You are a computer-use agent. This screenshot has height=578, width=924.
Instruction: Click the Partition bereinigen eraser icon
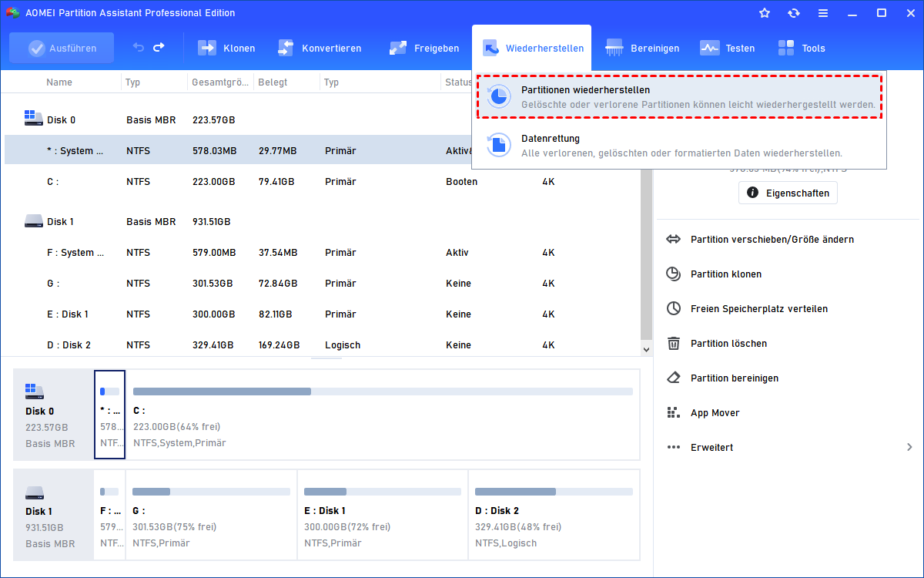pyautogui.click(x=674, y=378)
